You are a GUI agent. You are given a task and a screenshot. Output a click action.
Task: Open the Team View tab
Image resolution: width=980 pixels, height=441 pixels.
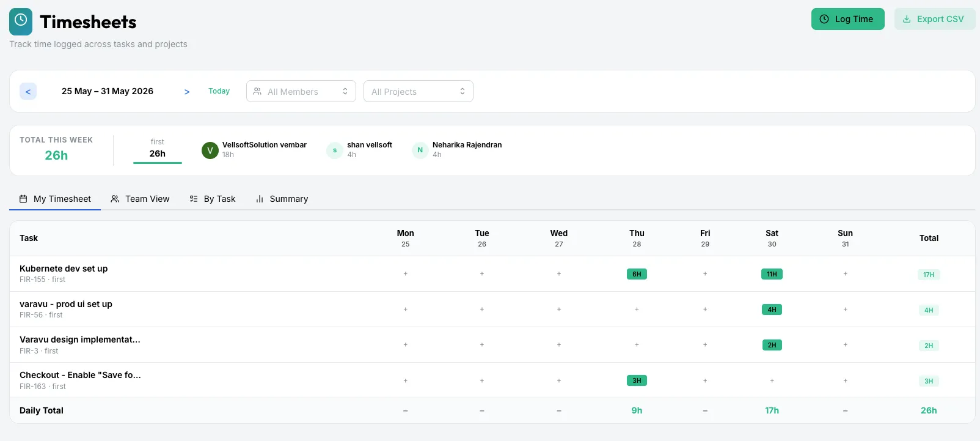pyautogui.click(x=140, y=199)
